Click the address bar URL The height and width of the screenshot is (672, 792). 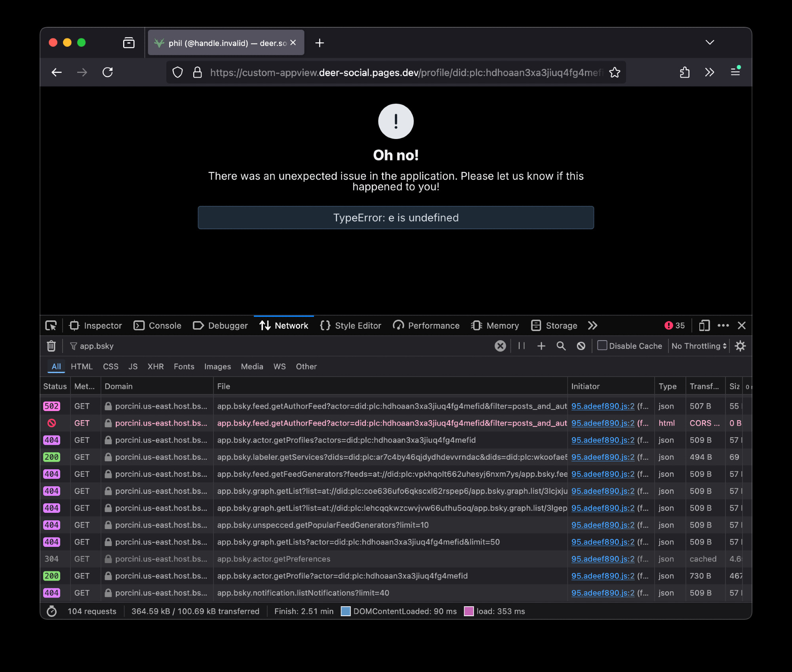pos(407,72)
